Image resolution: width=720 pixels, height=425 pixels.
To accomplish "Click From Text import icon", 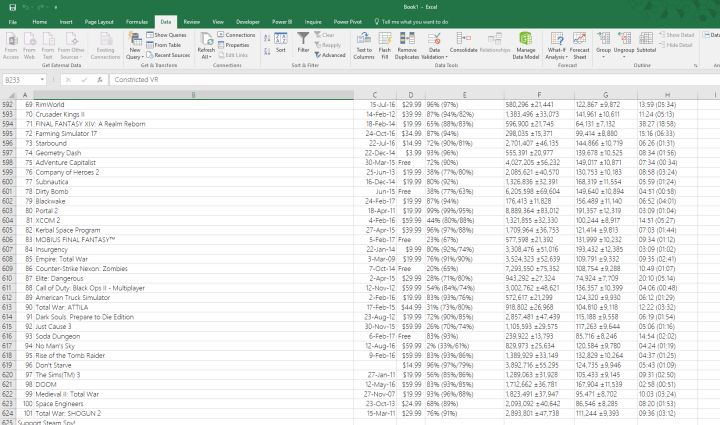I will [48, 46].
